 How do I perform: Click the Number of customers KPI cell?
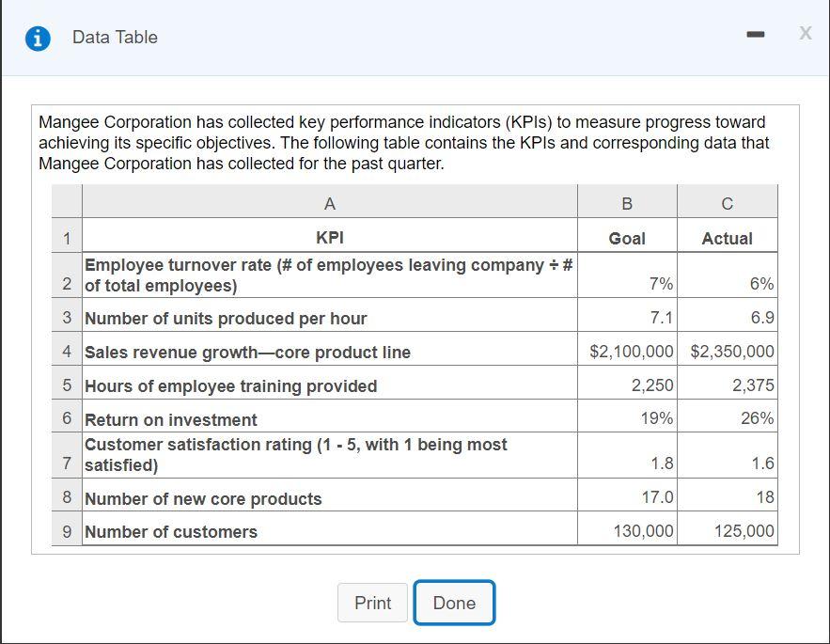tap(169, 531)
